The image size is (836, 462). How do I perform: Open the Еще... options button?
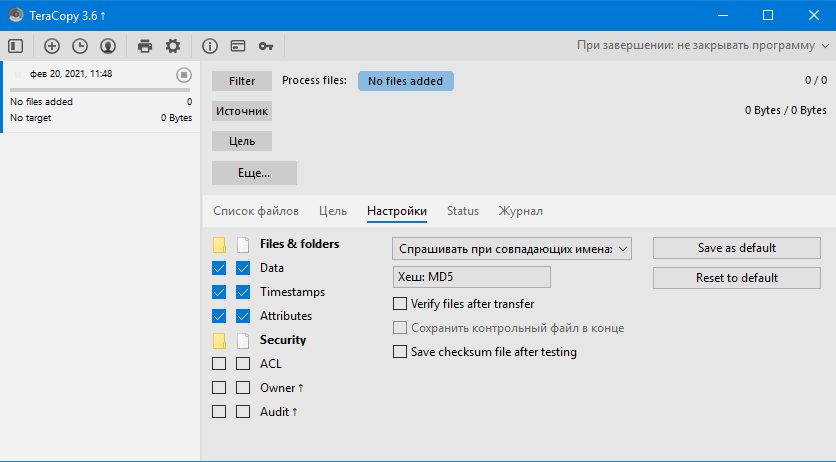coord(254,173)
